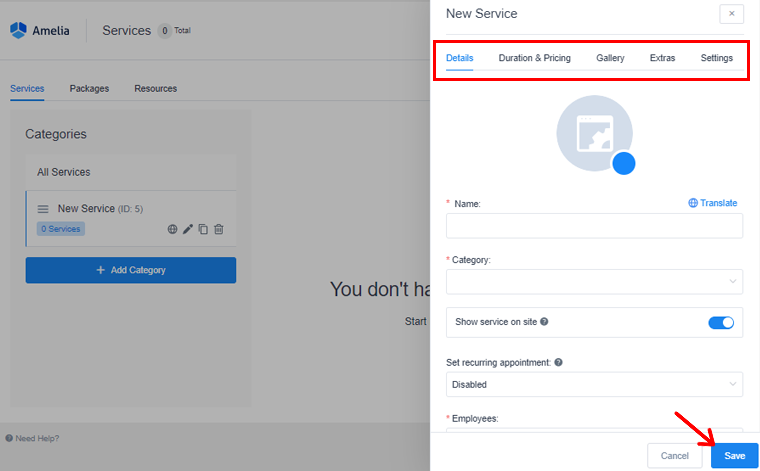The image size is (760, 471).
Task: Switch to the Details tab
Action: click(459, 58)
